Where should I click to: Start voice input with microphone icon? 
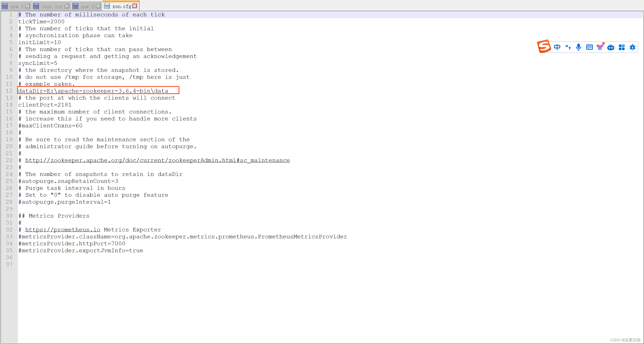coord(578,47)
